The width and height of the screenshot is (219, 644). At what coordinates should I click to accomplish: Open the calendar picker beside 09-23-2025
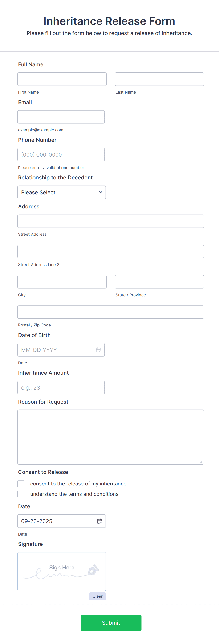(99, 521)
